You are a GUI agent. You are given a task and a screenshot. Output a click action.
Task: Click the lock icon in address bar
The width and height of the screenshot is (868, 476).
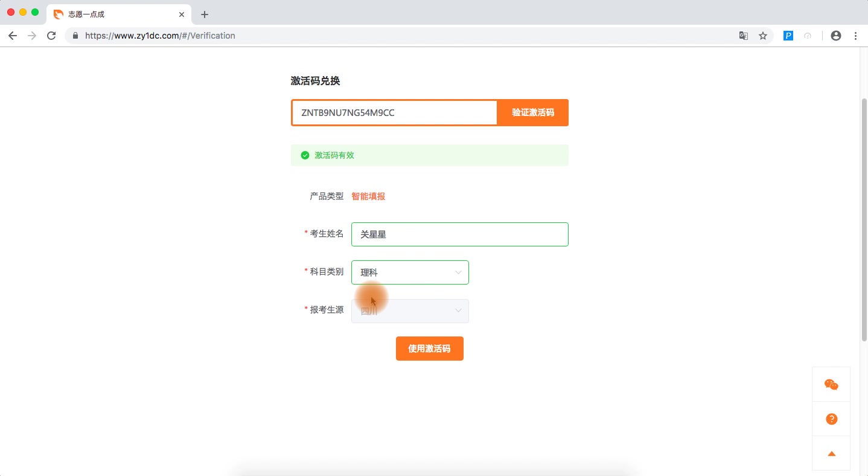tap(75, 36)
